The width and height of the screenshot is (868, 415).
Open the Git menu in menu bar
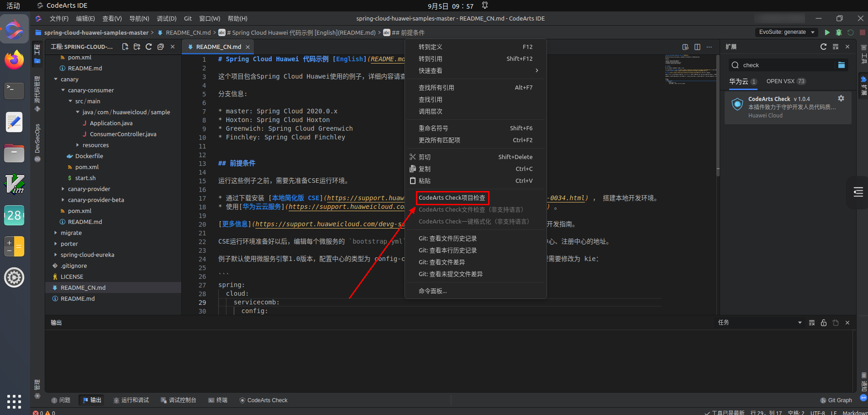click(188, 19)
